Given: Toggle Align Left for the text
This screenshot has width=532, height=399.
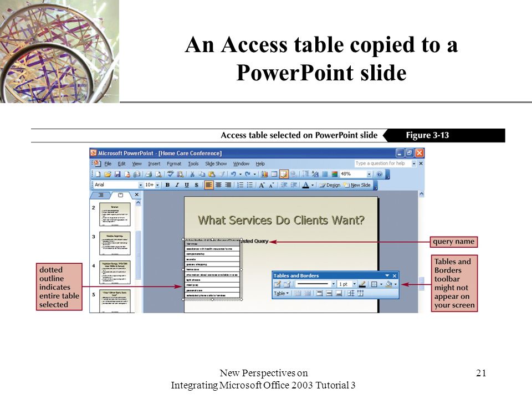Looking at the screenshot, I should pyautogui.click(x=209, y=185).
